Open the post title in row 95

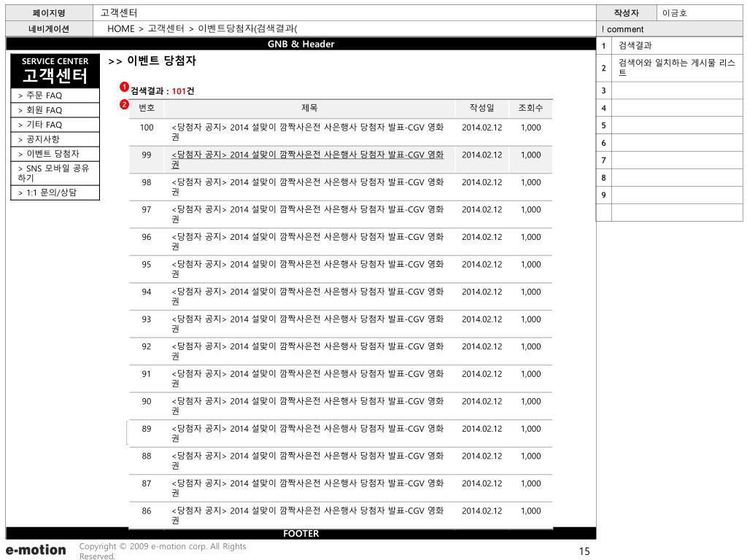tap(307, 269)
